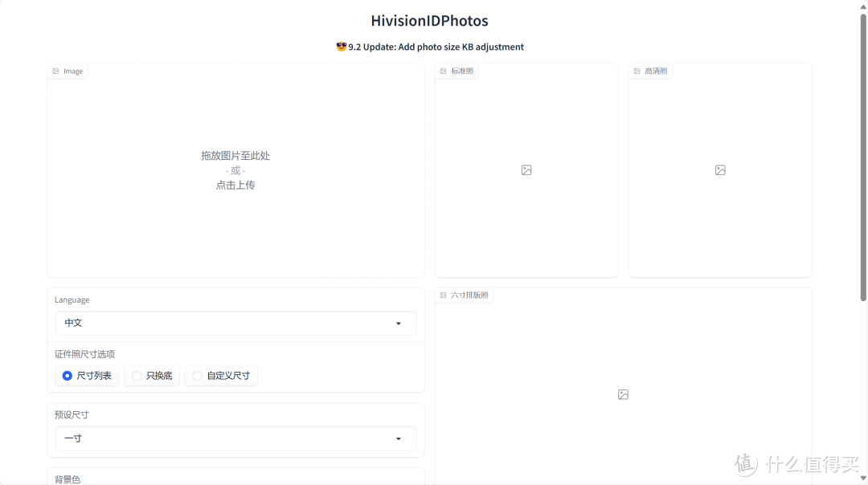Click the 拖放图片至此处 text

point(235,156)
